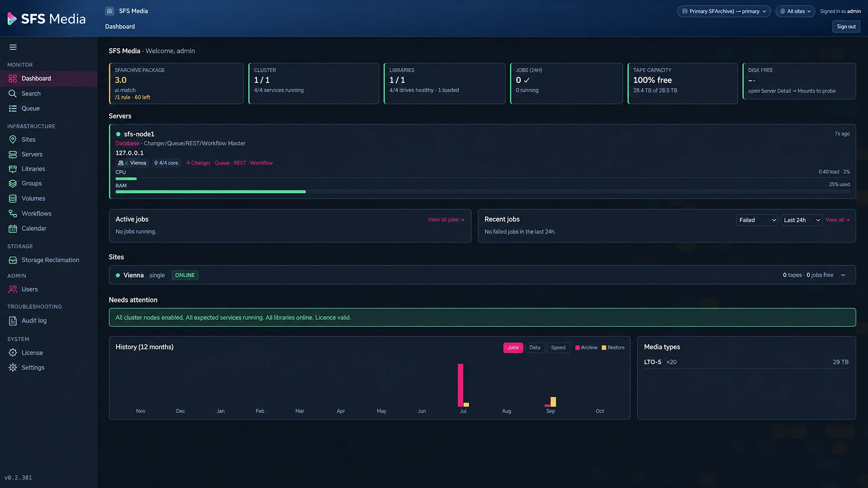This screenshot has height=488, width=868.
Task: Click the Sign out button
Action: 846,26
